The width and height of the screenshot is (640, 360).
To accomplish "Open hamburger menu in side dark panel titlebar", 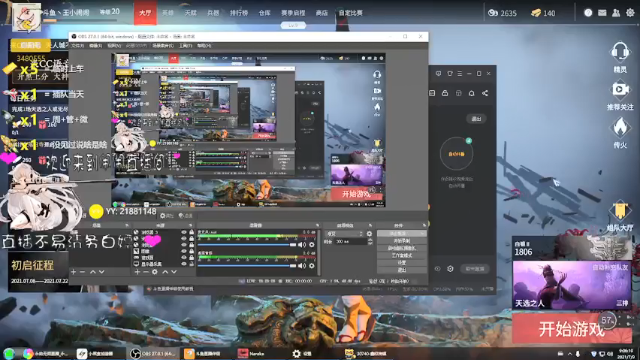I will [460, 73].
